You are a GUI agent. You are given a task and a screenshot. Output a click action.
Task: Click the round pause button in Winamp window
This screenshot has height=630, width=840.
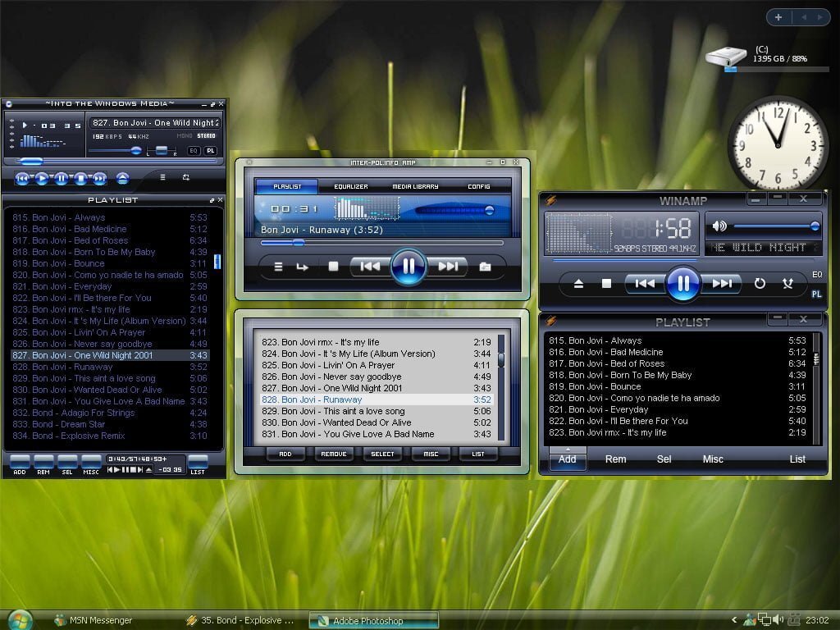pos(683,283)
